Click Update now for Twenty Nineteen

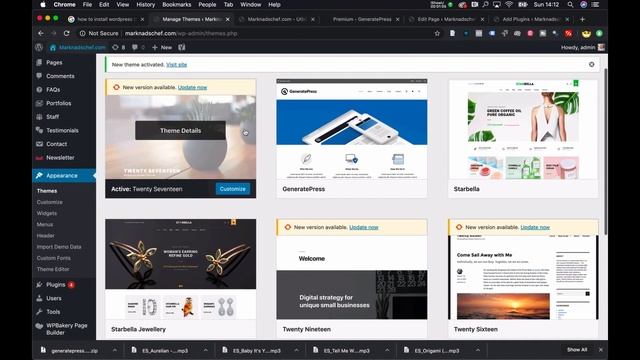pyautogui.click(x=364, y=227)
